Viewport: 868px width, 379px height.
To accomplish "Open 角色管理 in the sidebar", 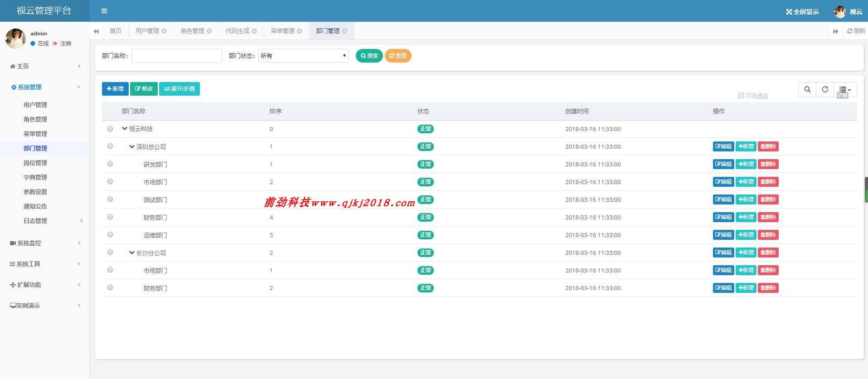I will click(x=35, y=119).
